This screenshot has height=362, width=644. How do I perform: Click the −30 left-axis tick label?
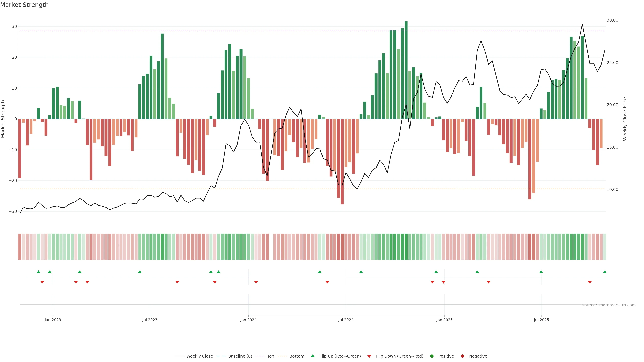(x=13, y=211)
